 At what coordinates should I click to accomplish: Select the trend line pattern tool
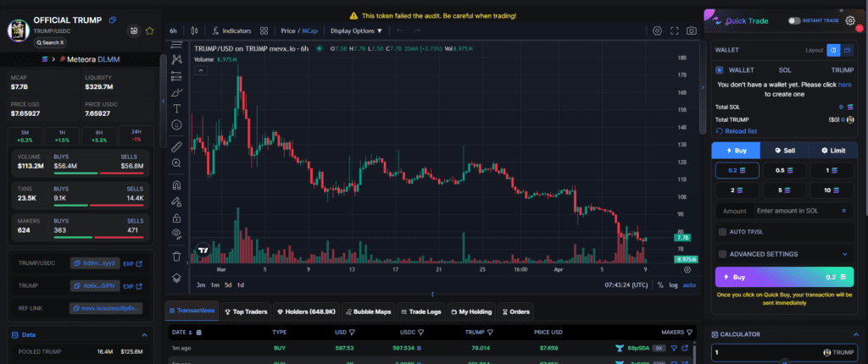[176, 59]
